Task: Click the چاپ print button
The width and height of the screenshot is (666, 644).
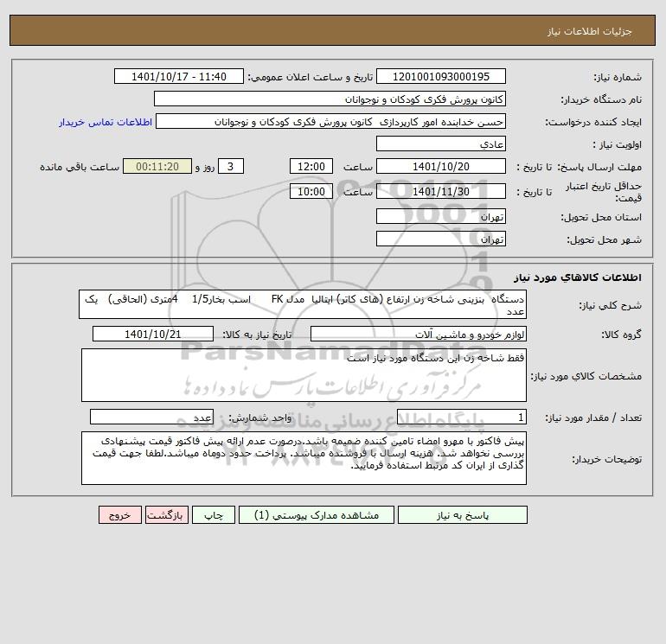Action: (x=214, y=515)
